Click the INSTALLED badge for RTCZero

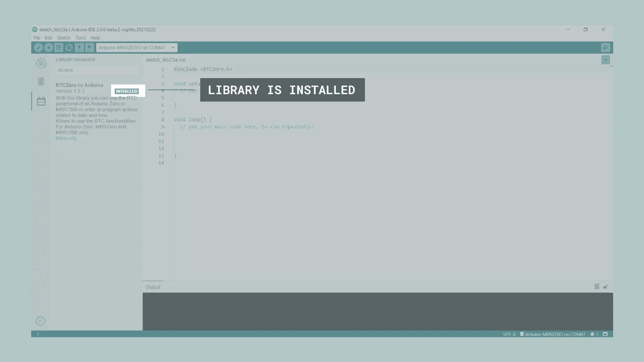(x=126, y=91)
